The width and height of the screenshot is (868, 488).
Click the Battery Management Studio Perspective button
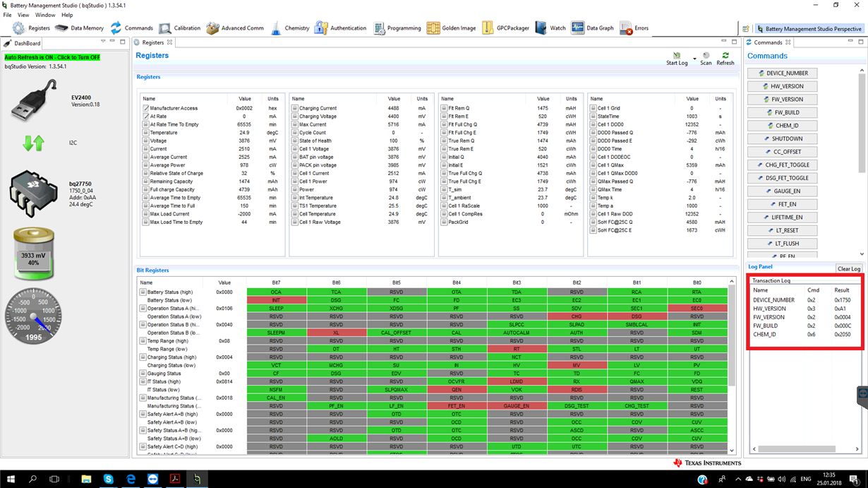click(810, 29)
